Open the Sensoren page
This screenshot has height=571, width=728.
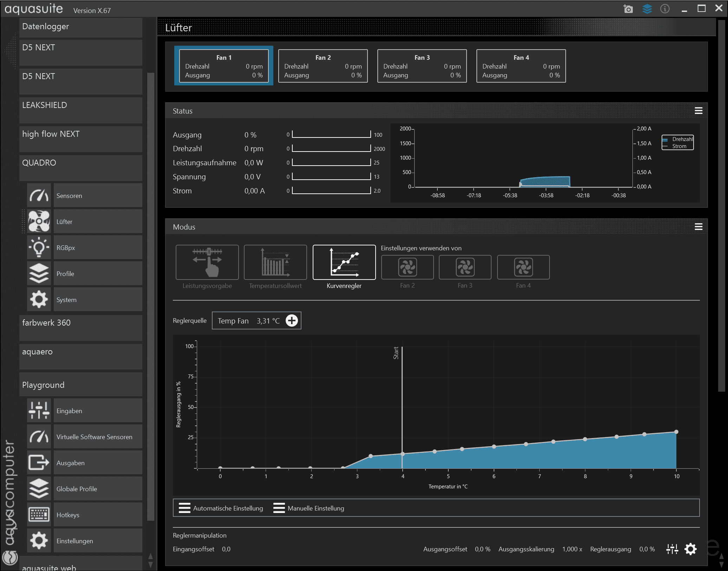98,195
